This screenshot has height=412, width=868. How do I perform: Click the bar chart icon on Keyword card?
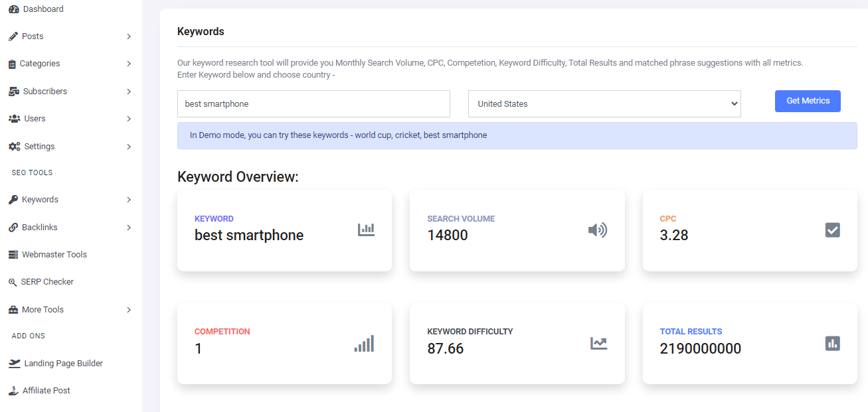coord(366,230)
